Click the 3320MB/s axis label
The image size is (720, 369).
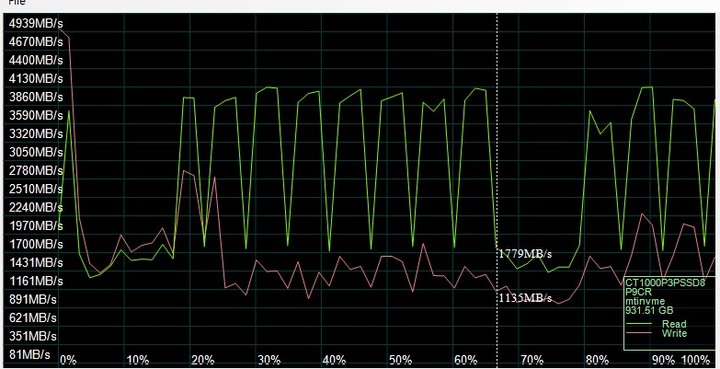coord(35,134)
